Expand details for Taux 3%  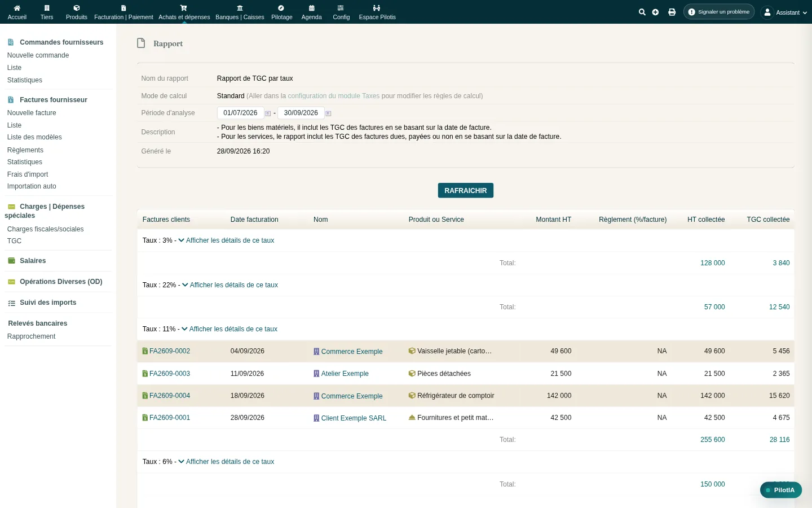226,240
